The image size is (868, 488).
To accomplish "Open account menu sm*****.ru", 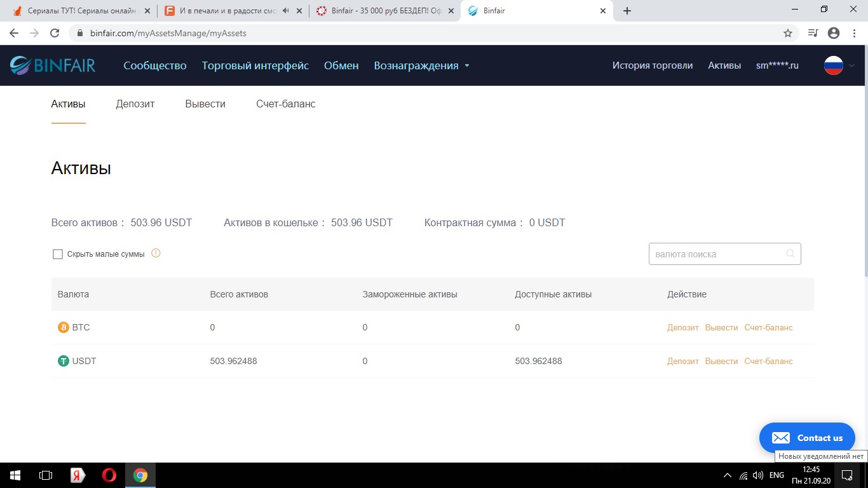I will tap(777, 65).
